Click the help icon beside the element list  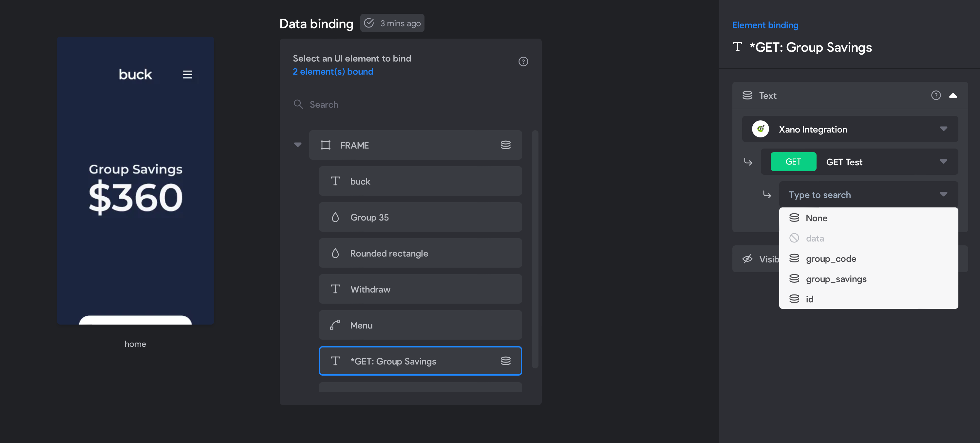(x=523, y=62)
